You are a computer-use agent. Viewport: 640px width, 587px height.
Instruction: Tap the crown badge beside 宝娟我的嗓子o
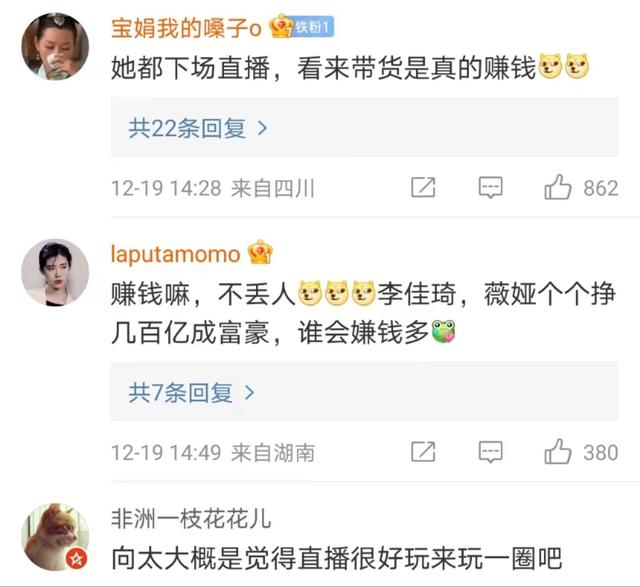[x=280, y=26]
